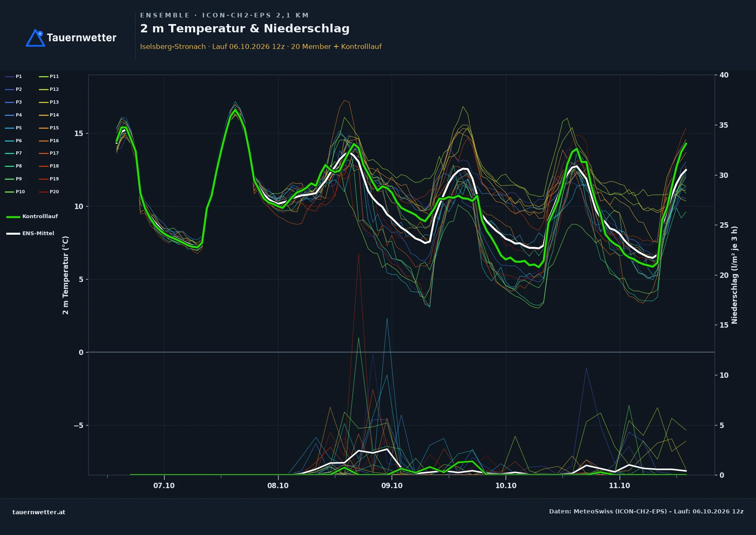This screenshot has width=756, height=535.
Task: Select the P15 legend entry
Action: tap(49, 128)
